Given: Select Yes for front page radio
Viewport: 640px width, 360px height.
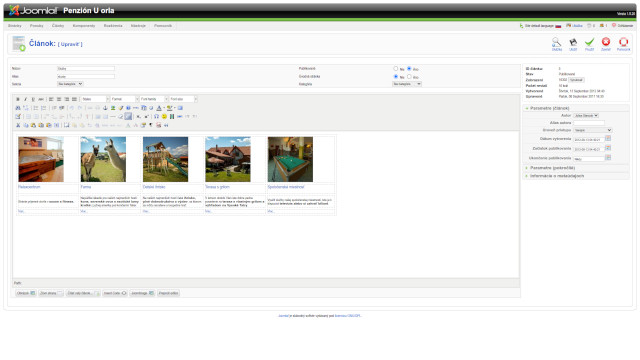Looking at the screenshot, I should pyautogui.click(x=409, y=76).
